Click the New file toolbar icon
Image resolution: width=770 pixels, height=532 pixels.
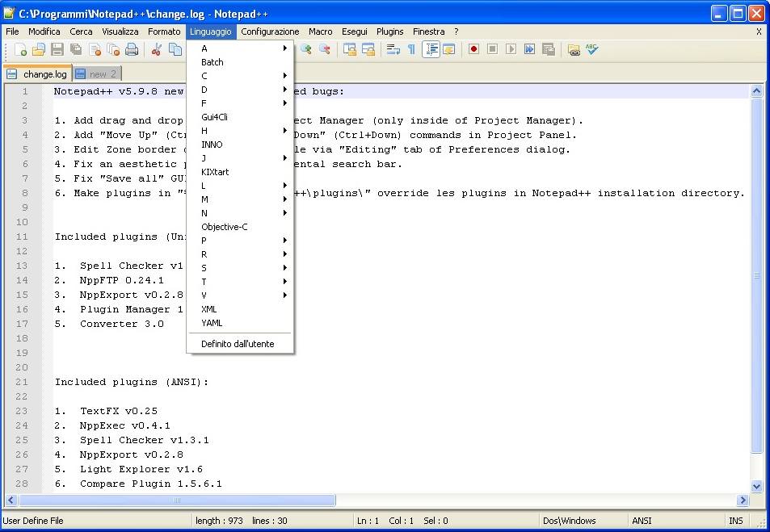click(20, 50)
